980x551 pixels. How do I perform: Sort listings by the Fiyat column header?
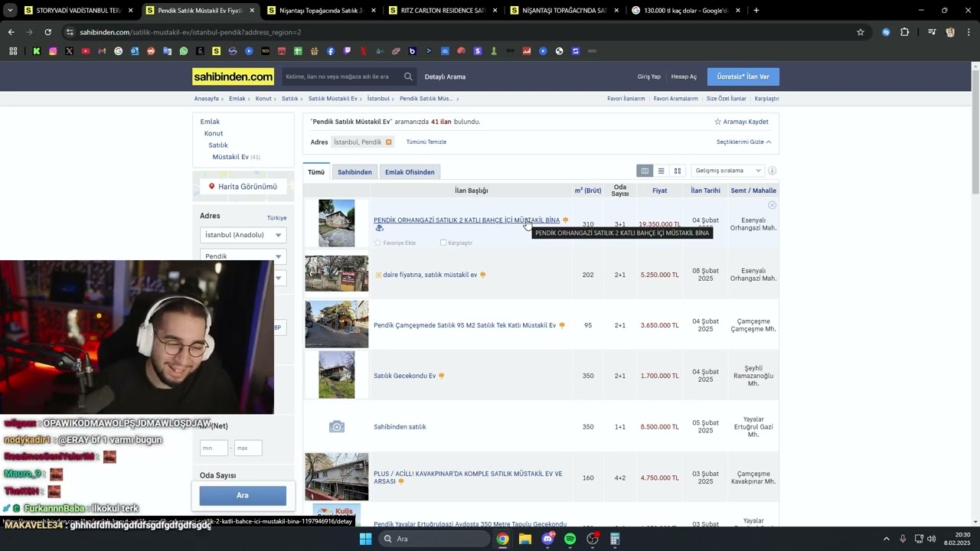pos(659,191)
